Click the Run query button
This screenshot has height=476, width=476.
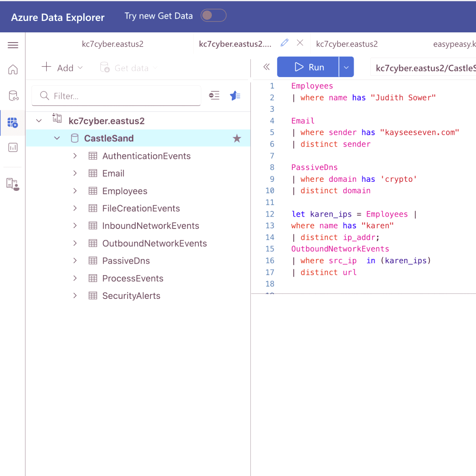[308, 67]
